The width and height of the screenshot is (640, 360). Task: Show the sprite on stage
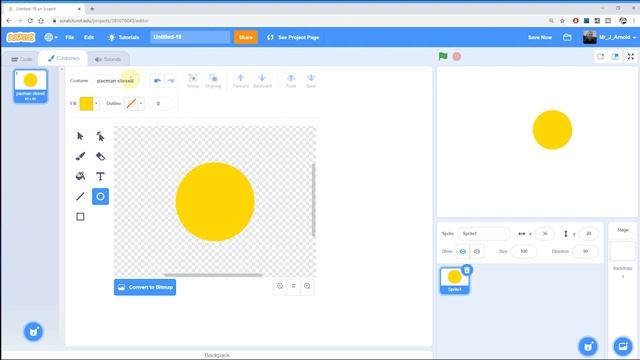(x=462, y=251)
